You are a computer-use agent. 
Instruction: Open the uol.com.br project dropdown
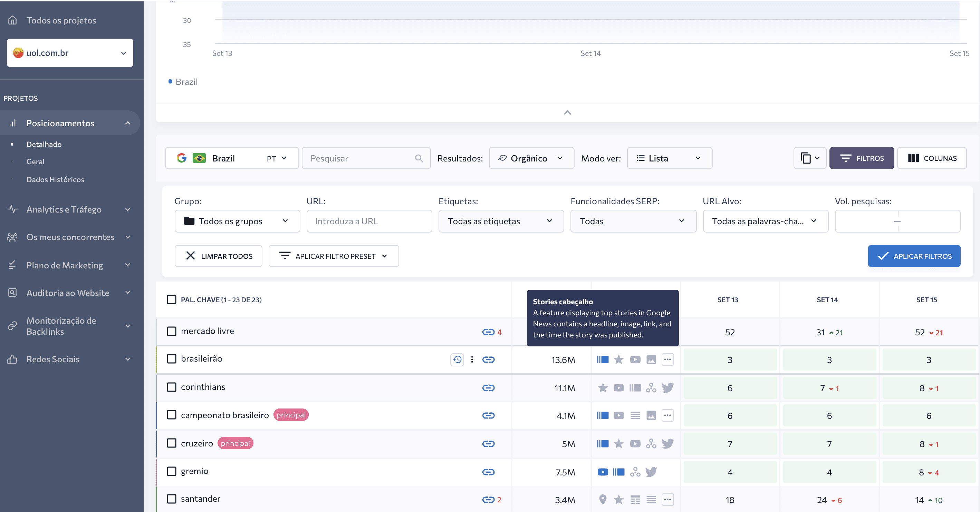(70, 53)
